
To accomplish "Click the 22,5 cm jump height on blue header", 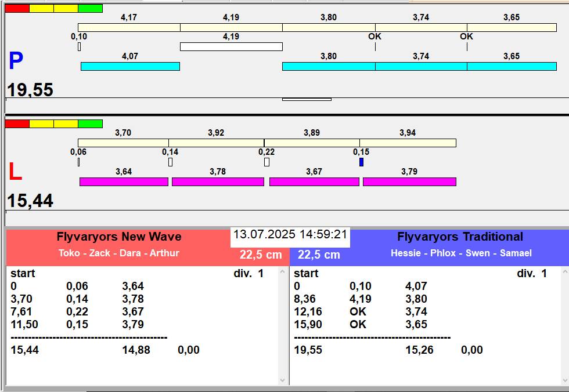I will pos(319,255).
